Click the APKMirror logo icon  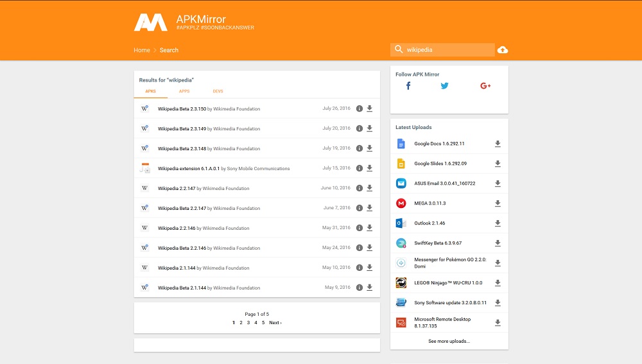(151, 22)
